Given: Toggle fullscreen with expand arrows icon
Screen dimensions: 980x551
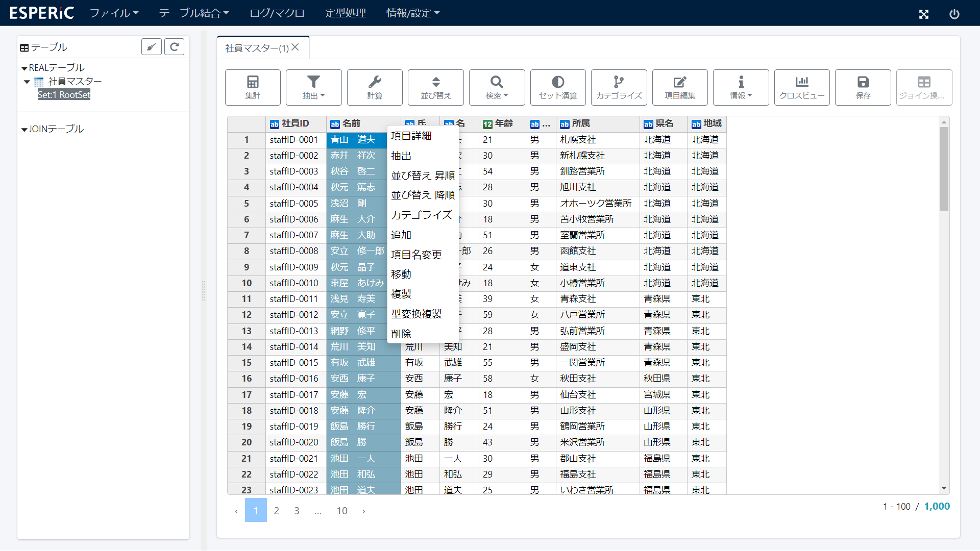Looking at the screenshot, I should coord(923,14).
